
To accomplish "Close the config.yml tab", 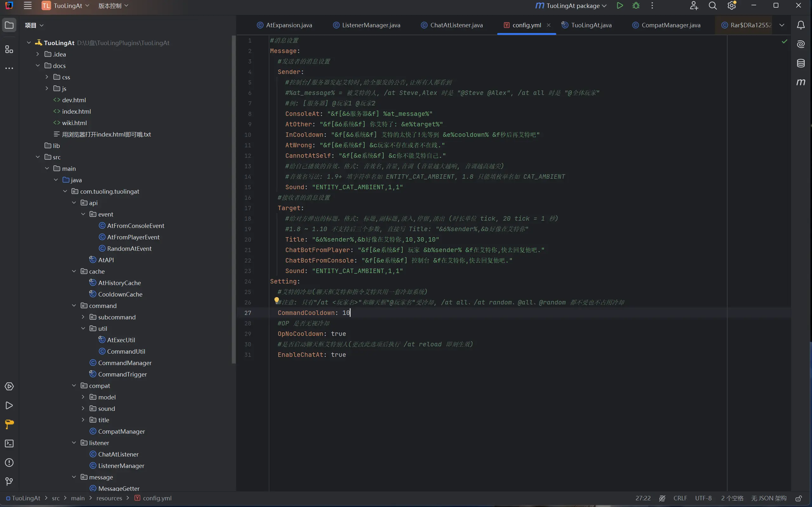I will pyautogui.click(x=549, y=25).
